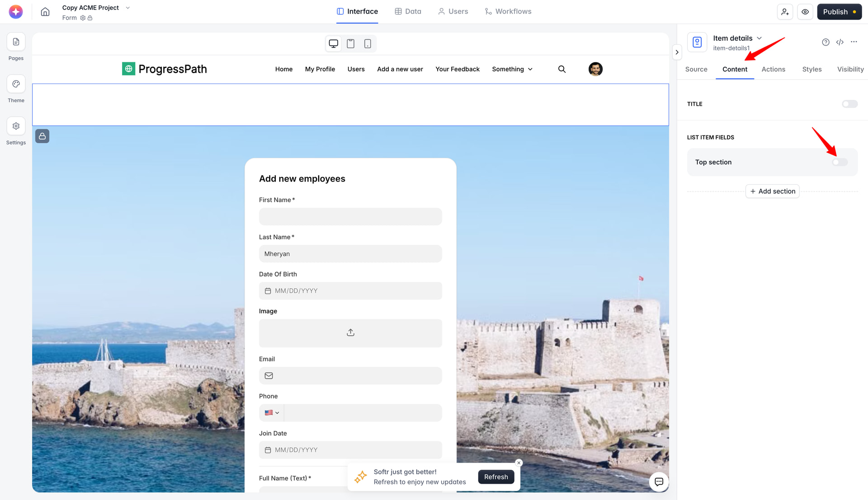Open the custom code editor icon

click(840, 42)
